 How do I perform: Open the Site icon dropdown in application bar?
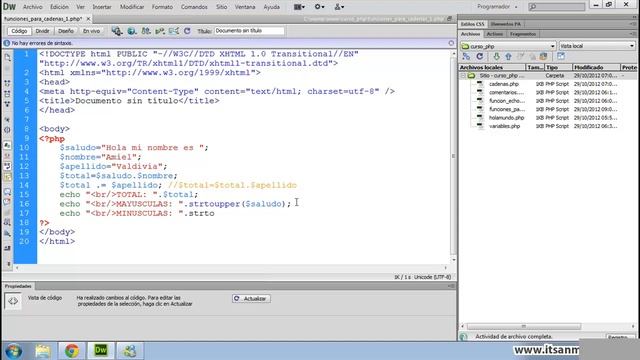[339, 7]
